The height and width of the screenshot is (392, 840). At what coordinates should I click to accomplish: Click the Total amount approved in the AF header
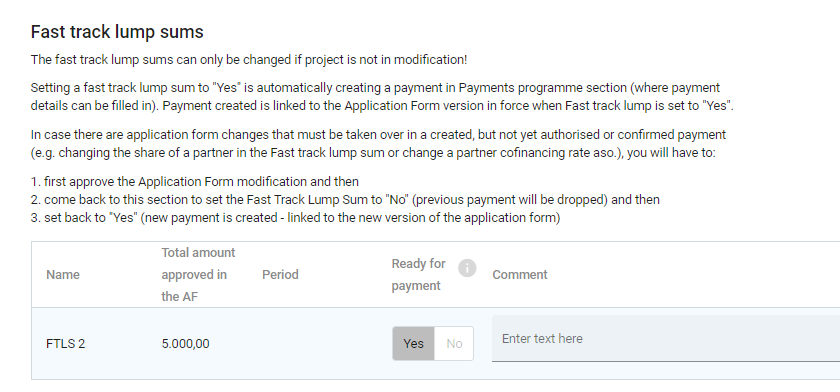point(198,275)
